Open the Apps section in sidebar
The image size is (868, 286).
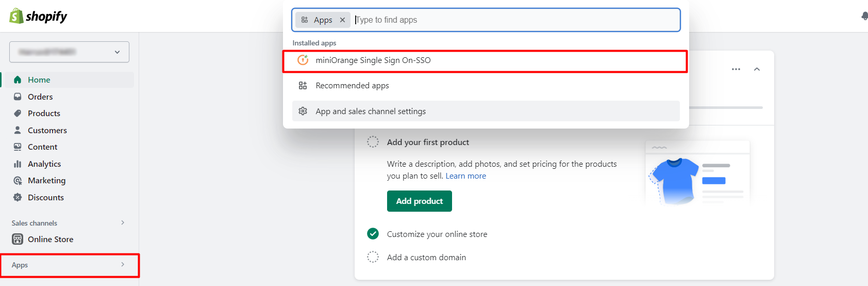[70, 265]
